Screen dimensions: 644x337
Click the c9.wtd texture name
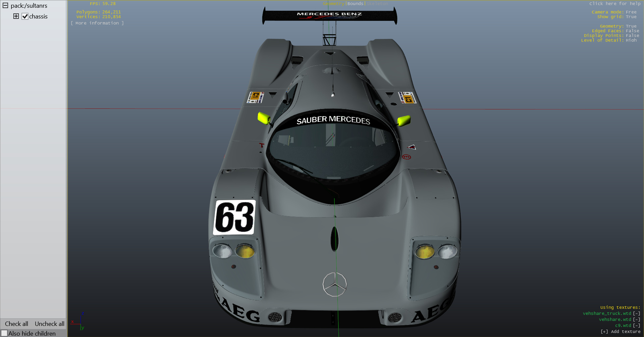pos(623,325)
